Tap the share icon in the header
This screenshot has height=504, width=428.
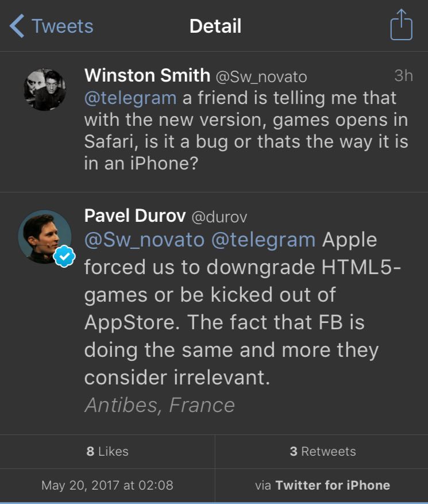coord(401,25)
